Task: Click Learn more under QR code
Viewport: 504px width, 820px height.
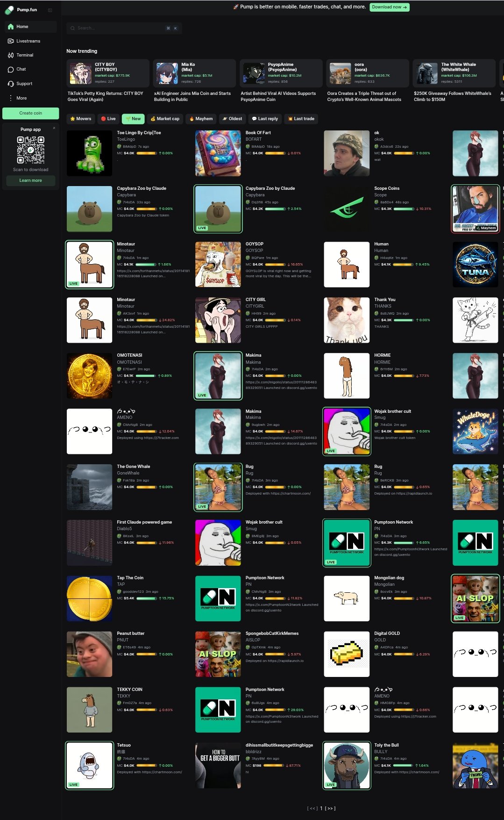Action: pyautogui.click(x=31, y=180)
